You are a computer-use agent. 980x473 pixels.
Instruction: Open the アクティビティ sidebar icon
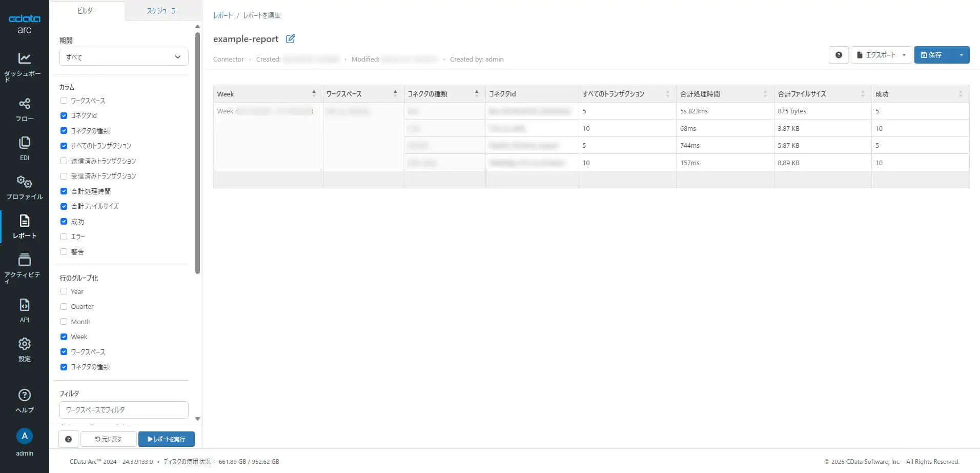tap(24, 260)
